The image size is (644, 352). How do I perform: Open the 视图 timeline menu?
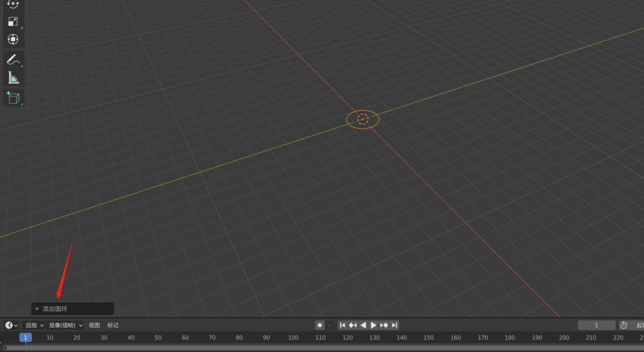click(94, 325)
